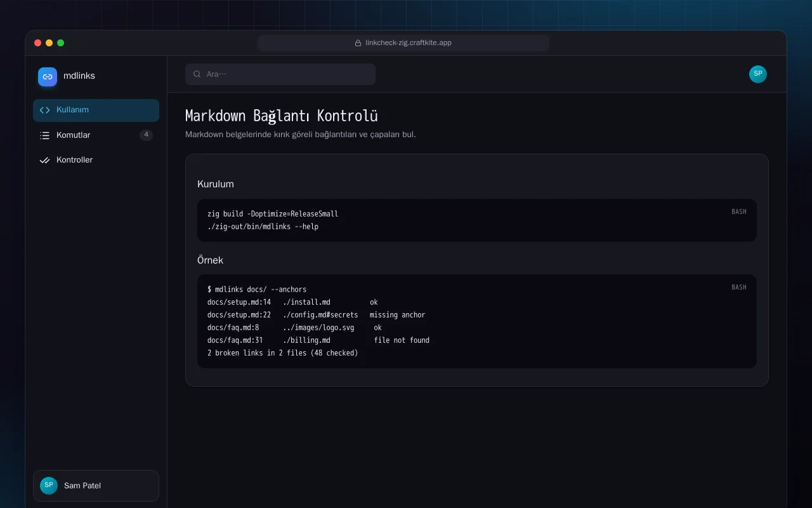Viewport: 812px width, 508px height.
Task: Click the ./config.md#secrets link path
Action: (x=320, y=315)
